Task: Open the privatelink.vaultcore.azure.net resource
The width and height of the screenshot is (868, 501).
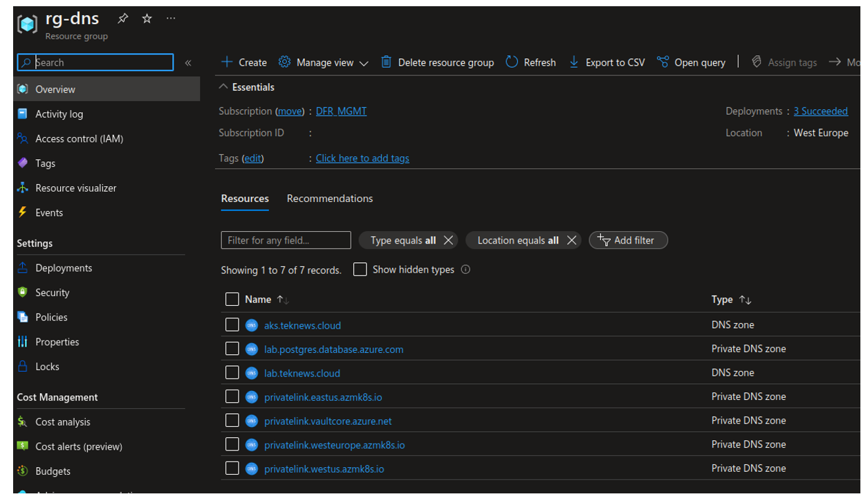Action: [328, 421]
